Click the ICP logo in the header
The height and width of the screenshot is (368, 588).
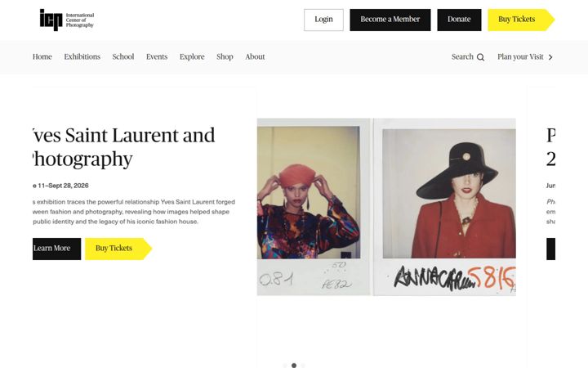click(x=67, y=20)
